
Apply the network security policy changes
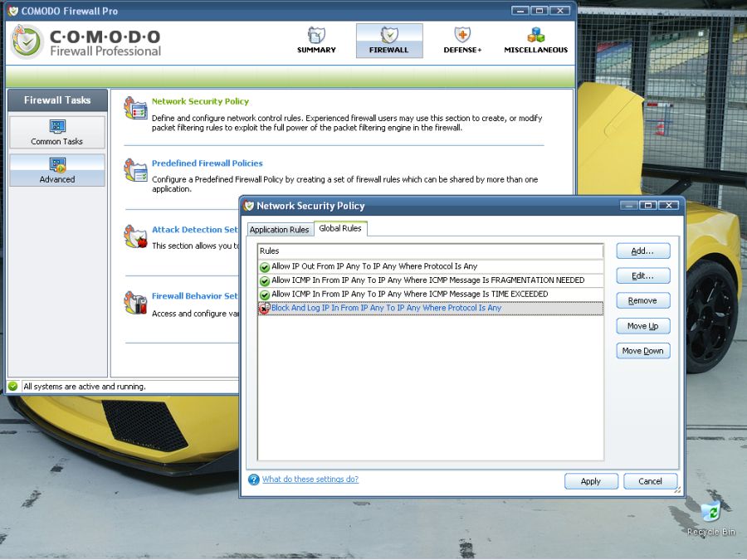[591, 481]
